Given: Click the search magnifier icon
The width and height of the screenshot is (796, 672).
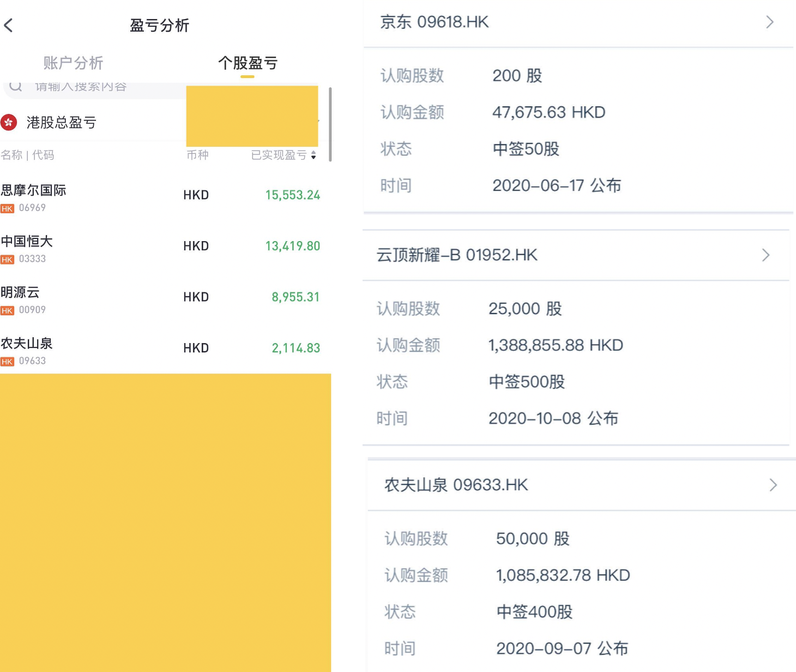Looking at the screenshot, I should (x=15, y=86).
